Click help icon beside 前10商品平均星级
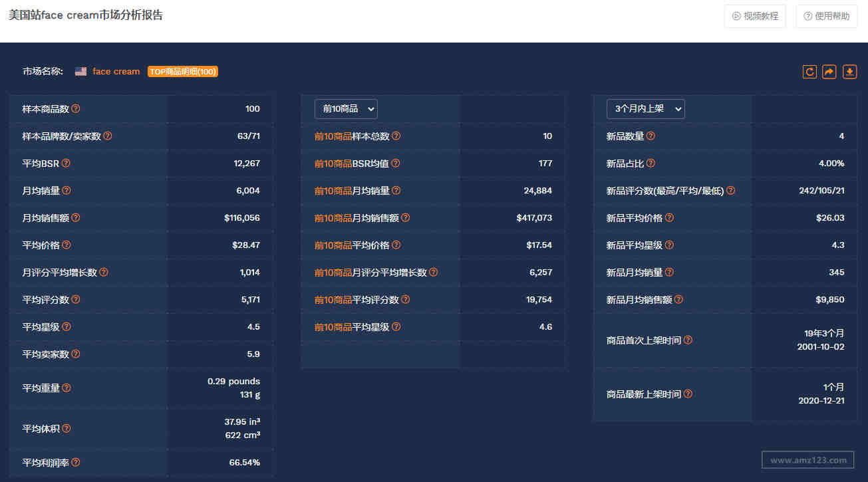This screenshot has height=482, width=868. (x=396, y=327)
